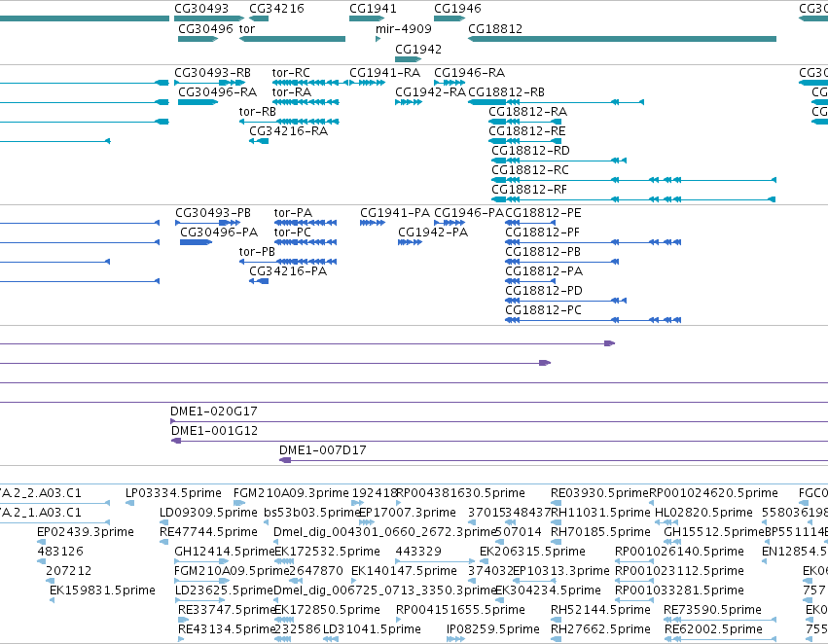The height and width of the screenshot is (644, 828).
Task: Select the DME1-007D17 clone label
Action: click(323, 450)
